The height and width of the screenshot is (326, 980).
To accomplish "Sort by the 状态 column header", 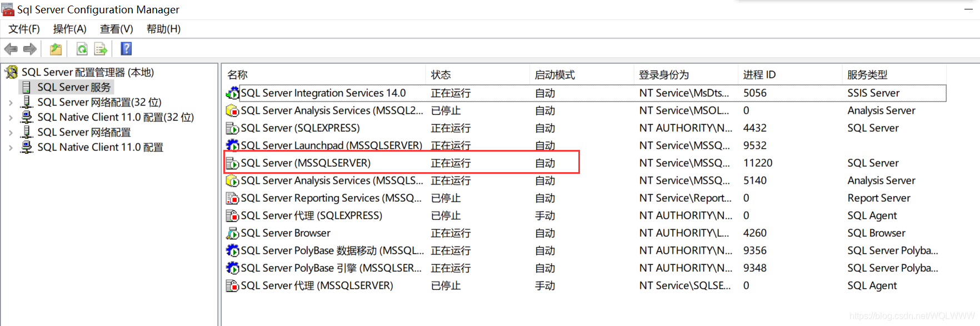I will click(x=478, y=74).
